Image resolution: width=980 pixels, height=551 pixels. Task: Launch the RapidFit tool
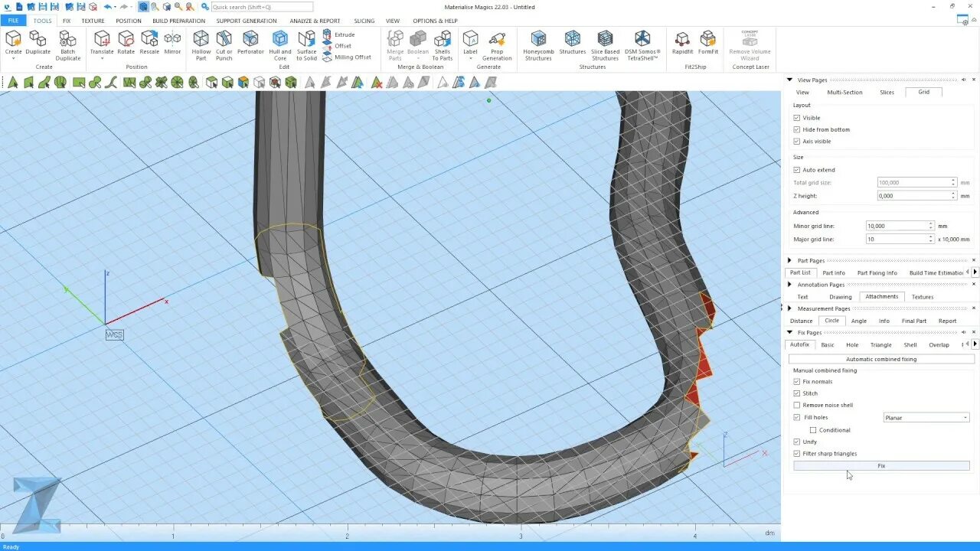click(682, 44)
